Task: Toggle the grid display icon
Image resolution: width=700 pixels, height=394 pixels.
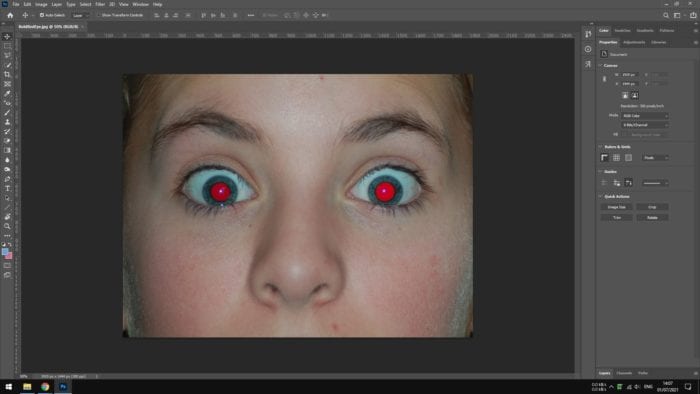Action: coord(616,158)
